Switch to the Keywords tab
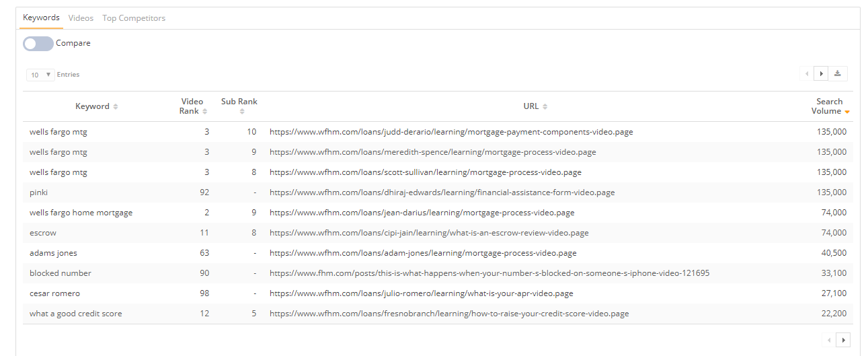The width and height of the screenshot is (868, 356). tap(41, 17)
